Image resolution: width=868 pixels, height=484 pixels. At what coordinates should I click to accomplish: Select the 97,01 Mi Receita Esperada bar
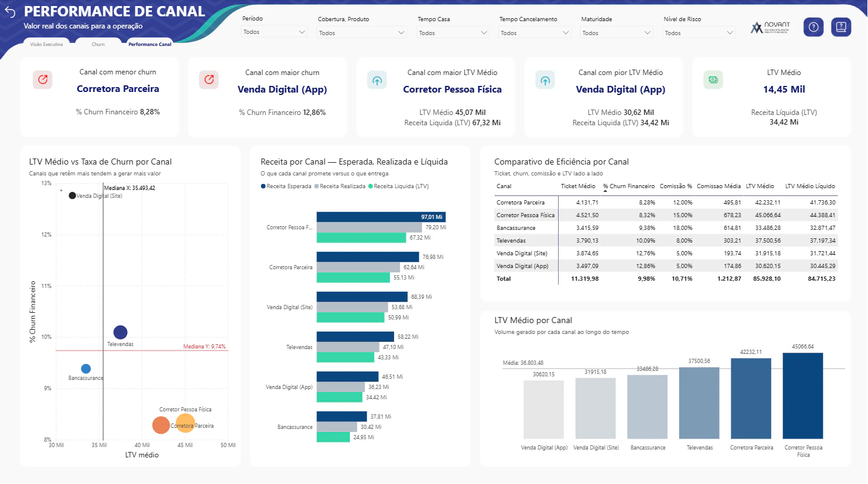click(x=381, y=217)
